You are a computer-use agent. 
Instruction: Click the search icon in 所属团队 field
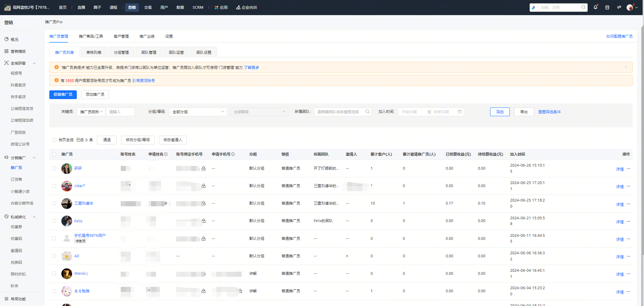click(368, 112)
